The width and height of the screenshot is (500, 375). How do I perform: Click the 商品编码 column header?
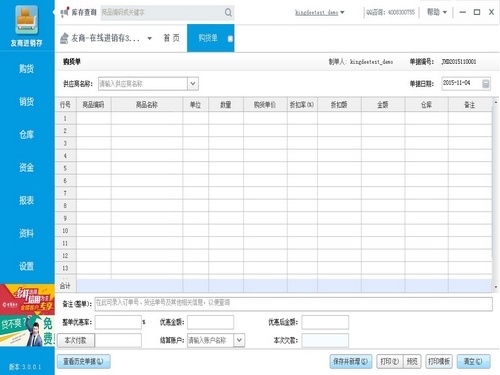pyautogui.click(x=93, y=105)
